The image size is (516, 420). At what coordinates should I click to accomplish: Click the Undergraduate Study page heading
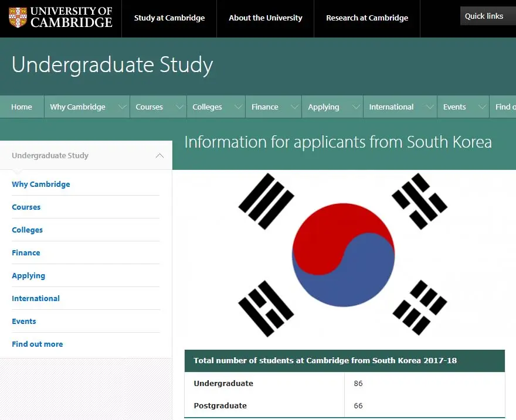coord(113,65)
